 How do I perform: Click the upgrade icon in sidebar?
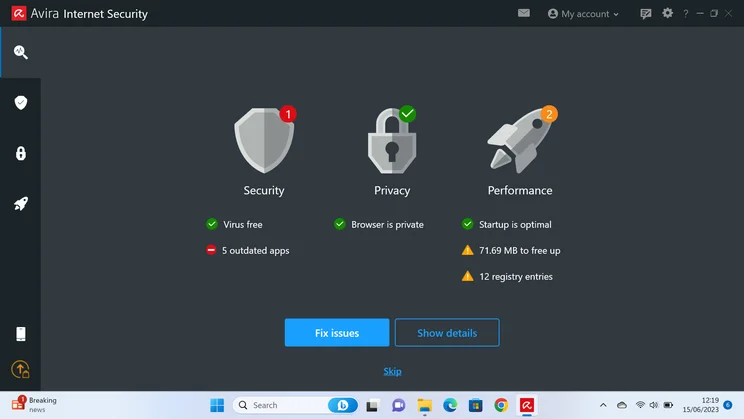coord(20,369)
